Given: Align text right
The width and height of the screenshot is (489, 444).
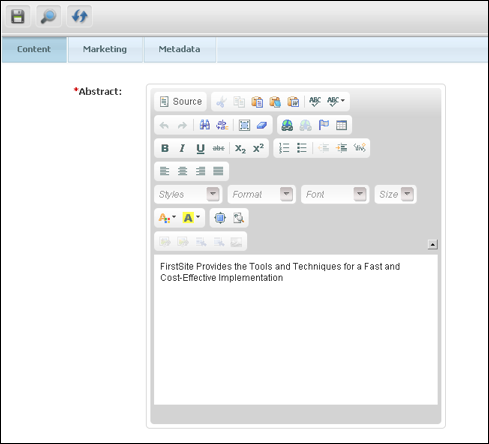Looking at the screenshot, I should point(200,171).
